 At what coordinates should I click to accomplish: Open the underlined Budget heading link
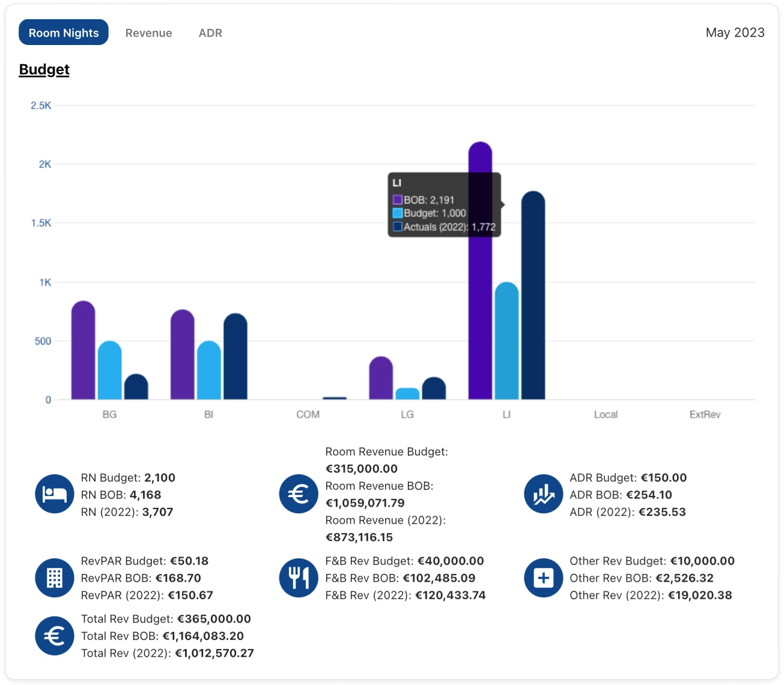[44, 70]
